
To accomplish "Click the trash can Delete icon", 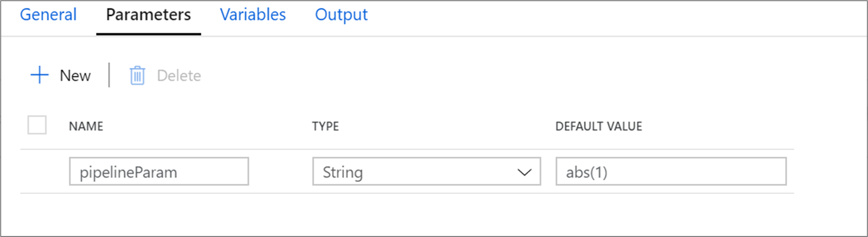I will click(137, 76).
